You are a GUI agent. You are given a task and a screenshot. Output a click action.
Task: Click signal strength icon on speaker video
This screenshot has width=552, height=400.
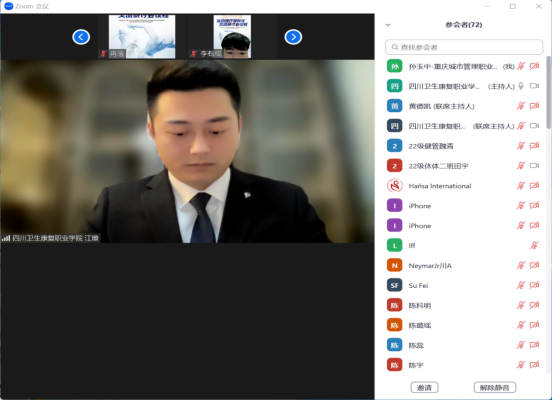[x=6, y=238]
